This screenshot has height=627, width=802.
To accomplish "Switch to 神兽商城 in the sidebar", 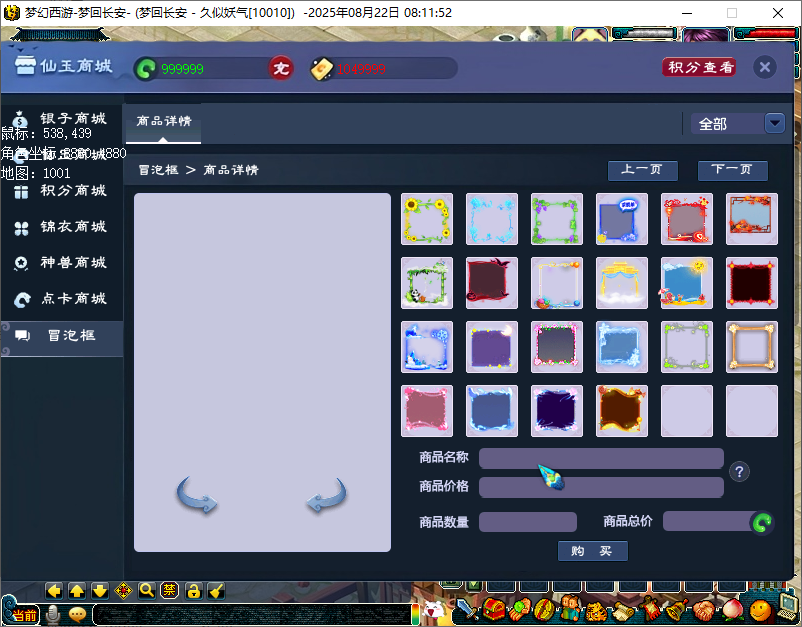I will tap(73, 263).
